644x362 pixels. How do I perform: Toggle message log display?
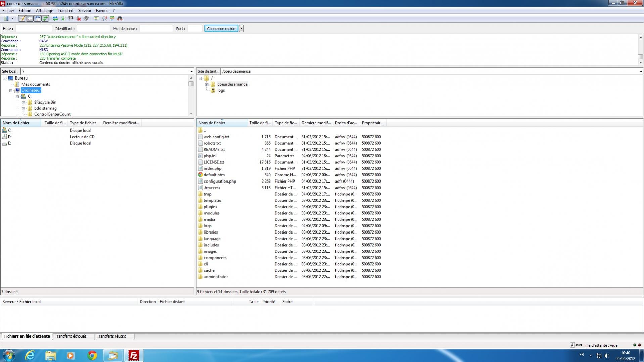[22, 18]
